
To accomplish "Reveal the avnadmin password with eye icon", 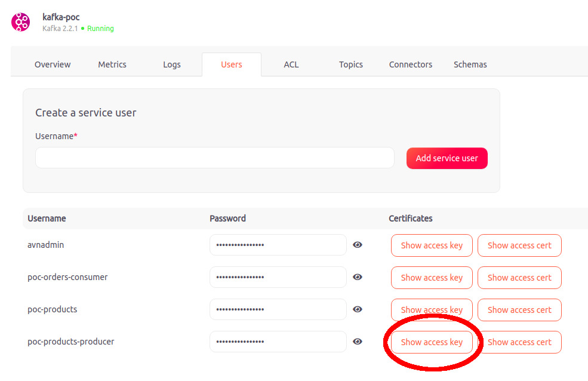I will (358, 245).
